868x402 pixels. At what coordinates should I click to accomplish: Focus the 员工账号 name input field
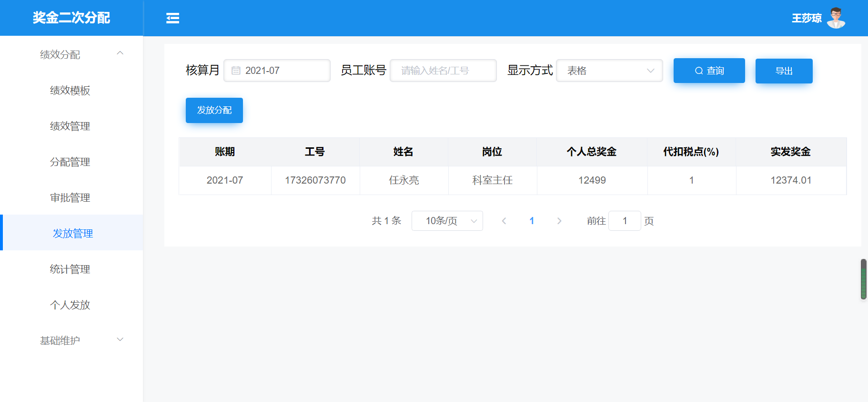443,71
